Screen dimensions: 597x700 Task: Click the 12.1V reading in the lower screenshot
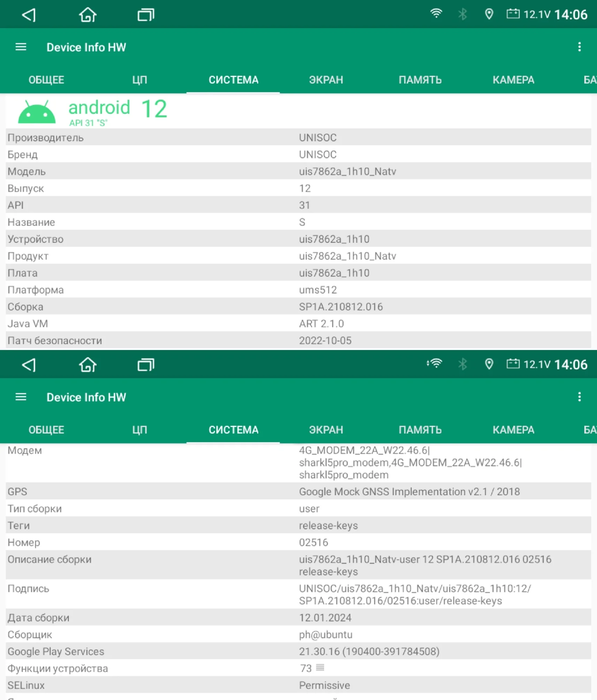pyautogui.click(x=537, y=364)
